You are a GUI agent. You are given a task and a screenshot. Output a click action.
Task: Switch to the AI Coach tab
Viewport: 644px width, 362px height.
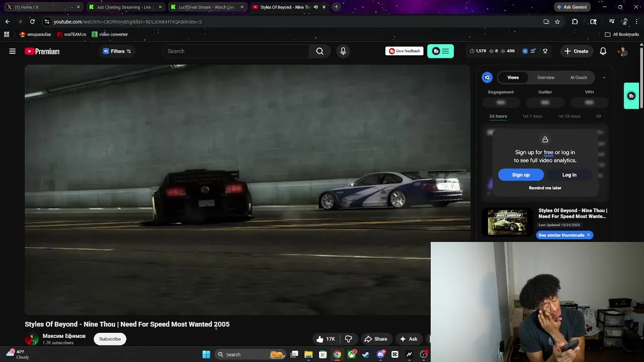pyautogui.click(x=579, y=77)
